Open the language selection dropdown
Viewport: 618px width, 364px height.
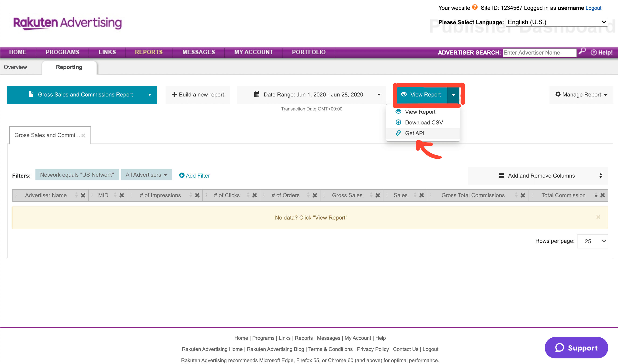[x=557, y=22]
